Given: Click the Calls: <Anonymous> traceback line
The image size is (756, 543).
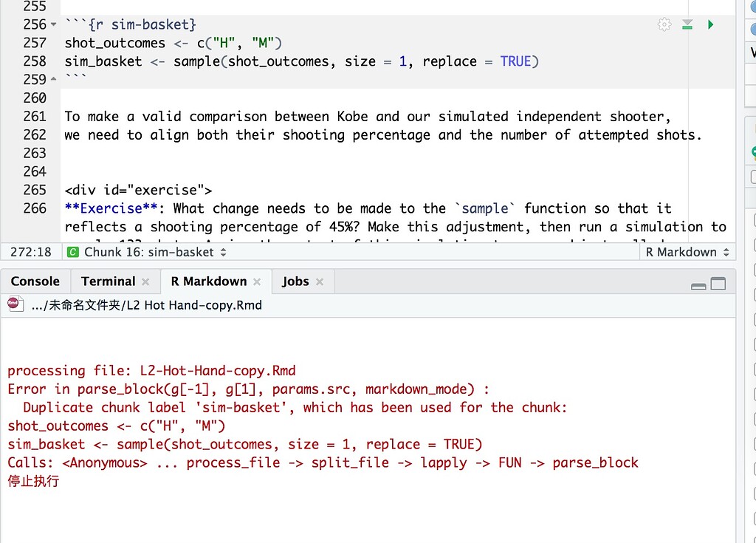Looking at the screenshot, I should coord(323,462).
